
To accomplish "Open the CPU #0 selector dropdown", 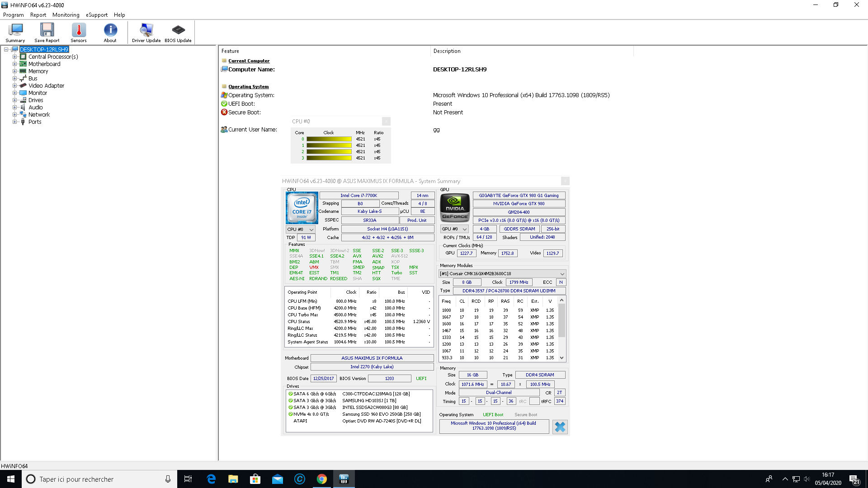I will (x=301, y=230).
